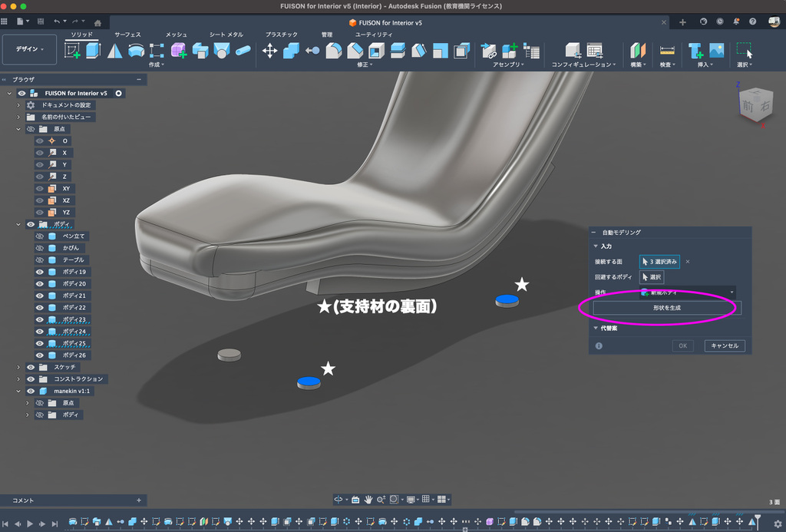The height and width of the screenshot is (532, 786).
Task: Clear the 接続する面 selection with the X
Action: click(688, 262)
